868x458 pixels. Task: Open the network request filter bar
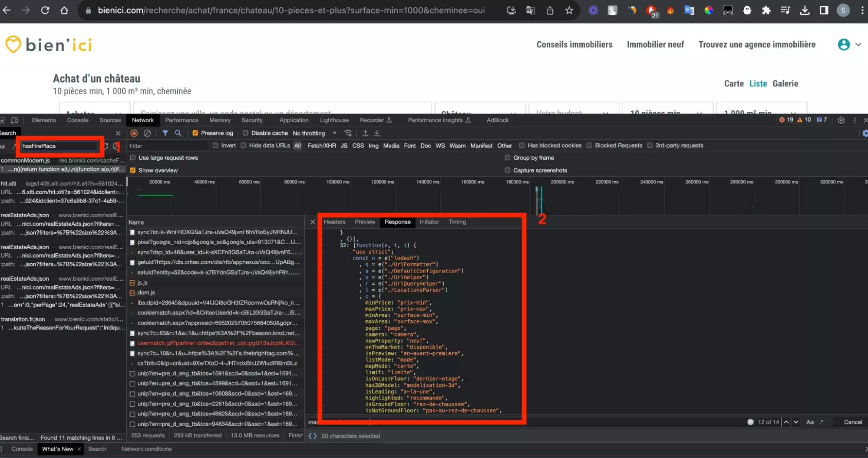165,133
